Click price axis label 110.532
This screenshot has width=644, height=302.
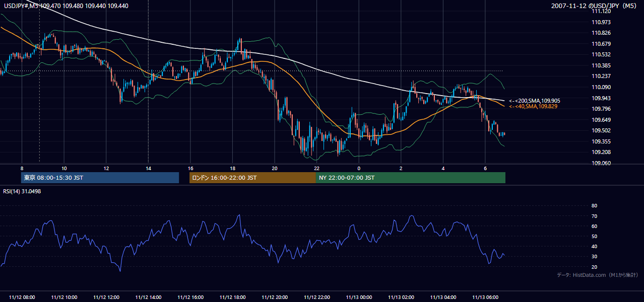point(601,55)
